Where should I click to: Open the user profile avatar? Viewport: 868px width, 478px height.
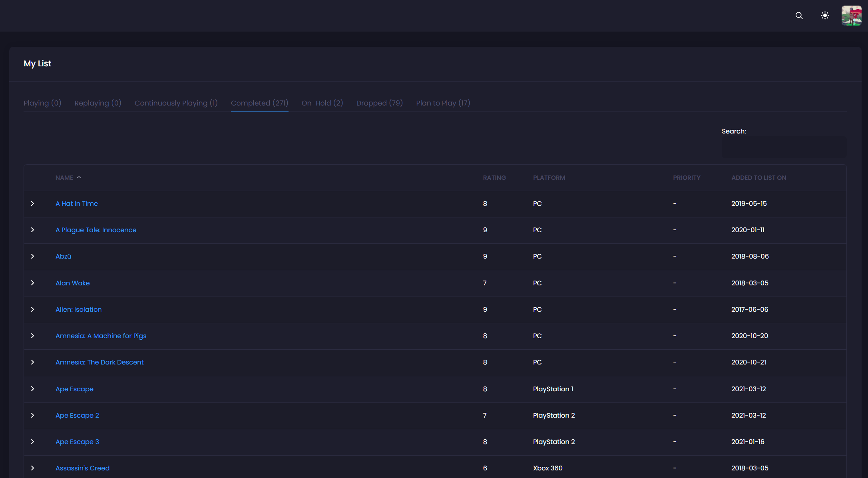pyautogui.click(x=851, y=16)
